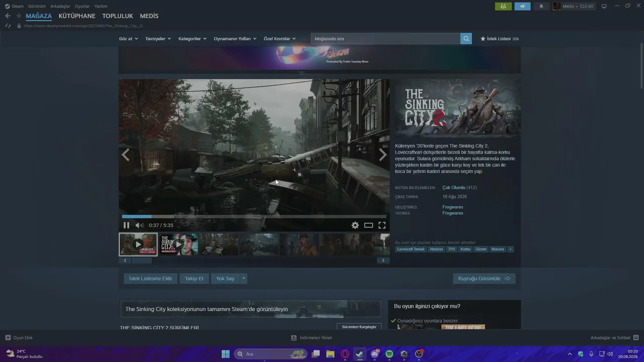This screenshot has height=362, width=644.
Task: Open the Arkadaşlar menu
Action: pyautogui.click(x=60, y=7)
